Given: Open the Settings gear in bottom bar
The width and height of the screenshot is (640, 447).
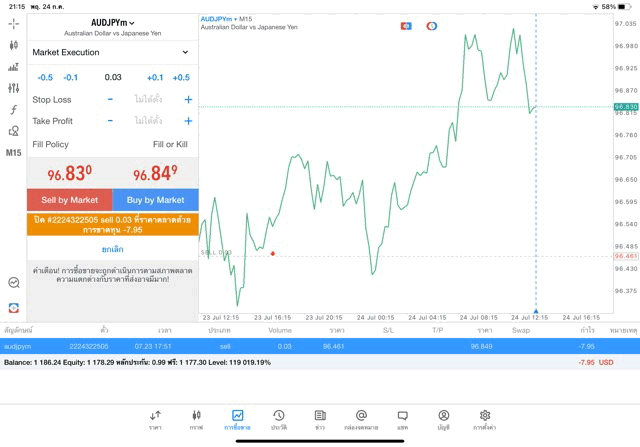Looking at the screenshot, I should [x=484, y=419].
